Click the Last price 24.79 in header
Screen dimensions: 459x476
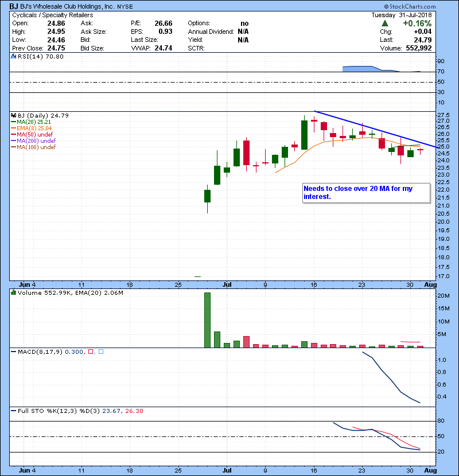pyautogui.click(x=422, y=40)
